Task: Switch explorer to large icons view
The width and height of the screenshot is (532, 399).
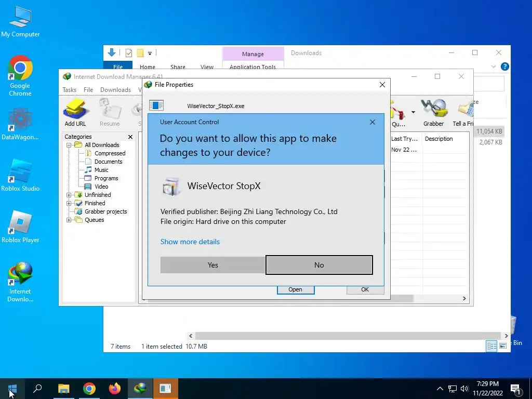Action: click(x=503, y=345)
